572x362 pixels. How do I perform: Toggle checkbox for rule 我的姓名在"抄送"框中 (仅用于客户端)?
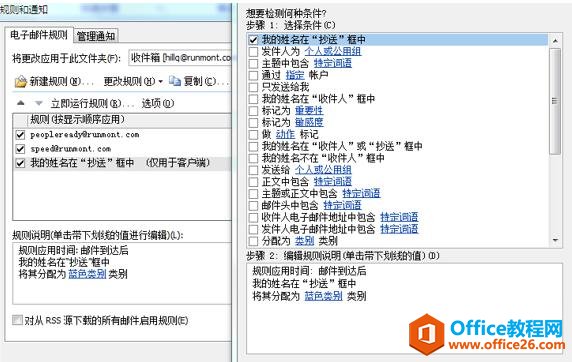20,163
